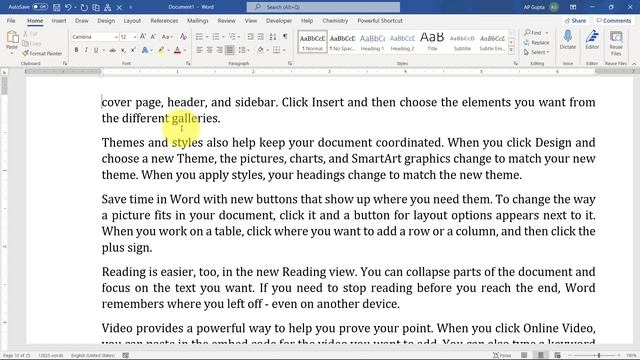The height and width of the screenshot is (360, 640).
Task: Click the Align Right icon
Action: (220, 50)
